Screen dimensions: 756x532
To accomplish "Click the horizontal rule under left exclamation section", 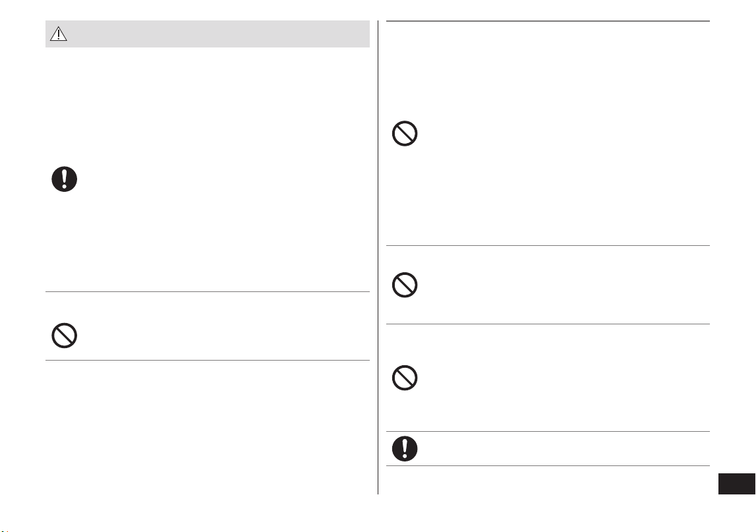I will click(x=208, y=291).
